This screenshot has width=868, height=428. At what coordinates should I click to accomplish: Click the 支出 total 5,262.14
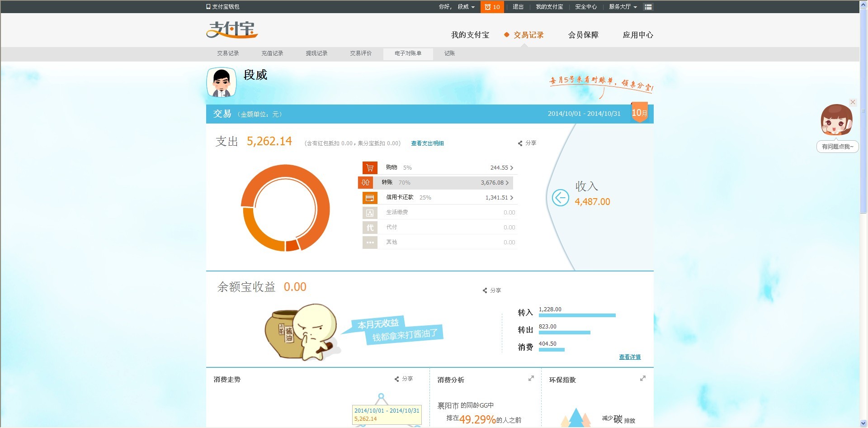[269, 141]
